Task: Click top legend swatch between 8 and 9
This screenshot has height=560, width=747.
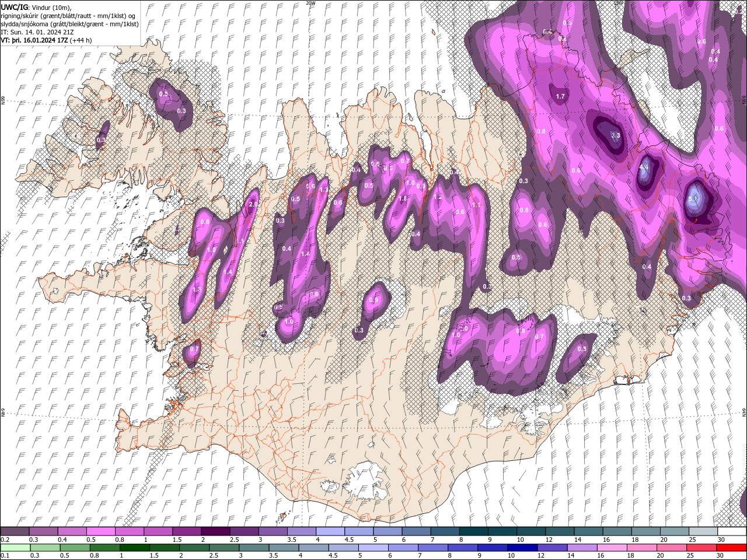Action: 473,531
